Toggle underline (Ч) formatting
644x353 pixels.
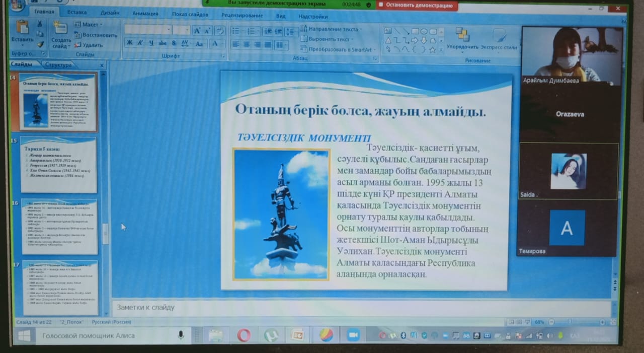[x=151, y=43]
